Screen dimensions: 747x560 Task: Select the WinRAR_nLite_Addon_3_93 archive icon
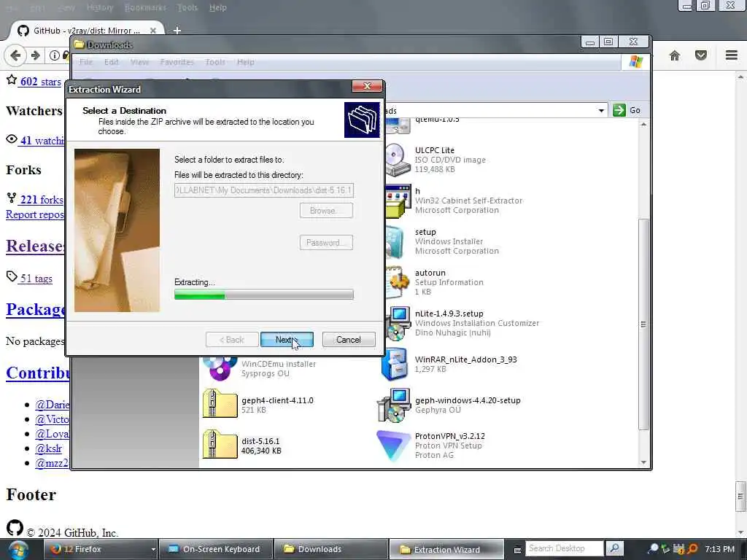pyautogui.click(x=395, y=365)
